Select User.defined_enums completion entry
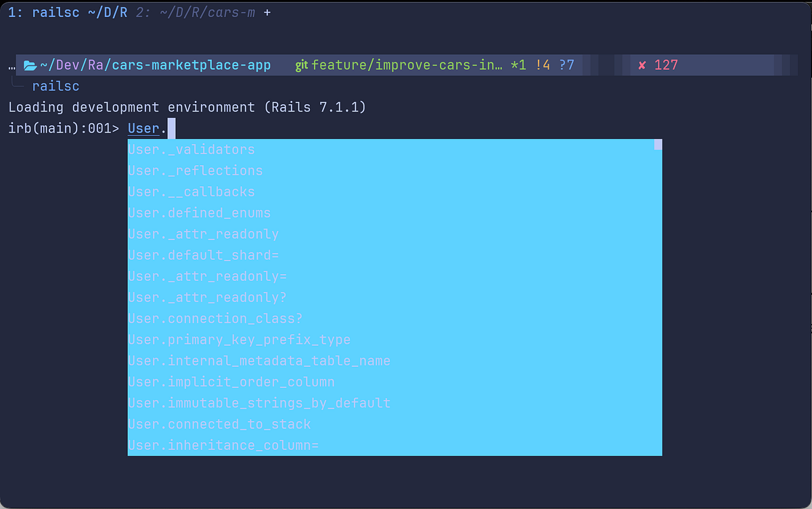Screen dimensions: 812x509 click(199, 213)
